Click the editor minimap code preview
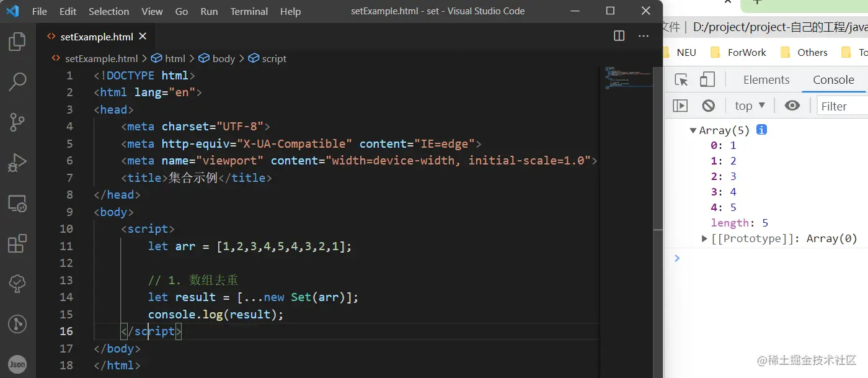868x378 pixels. [x=627, y=78]
